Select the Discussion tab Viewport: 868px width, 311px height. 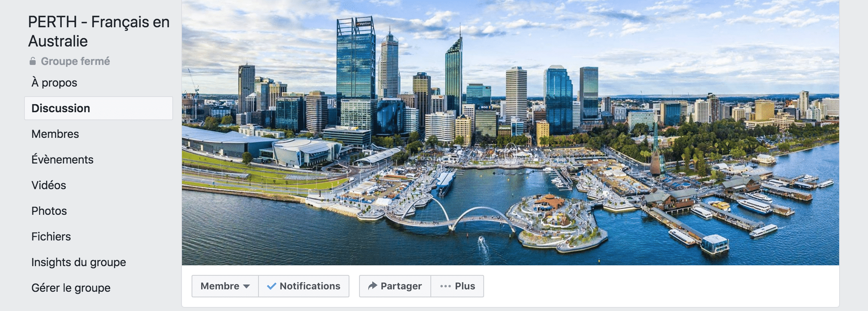(99, 108)
